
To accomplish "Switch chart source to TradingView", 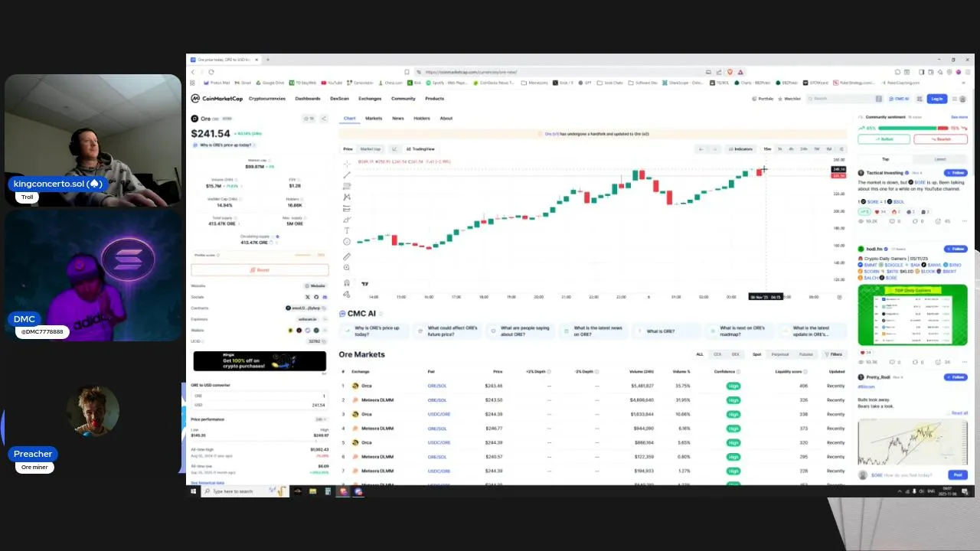I will (421, 149).
